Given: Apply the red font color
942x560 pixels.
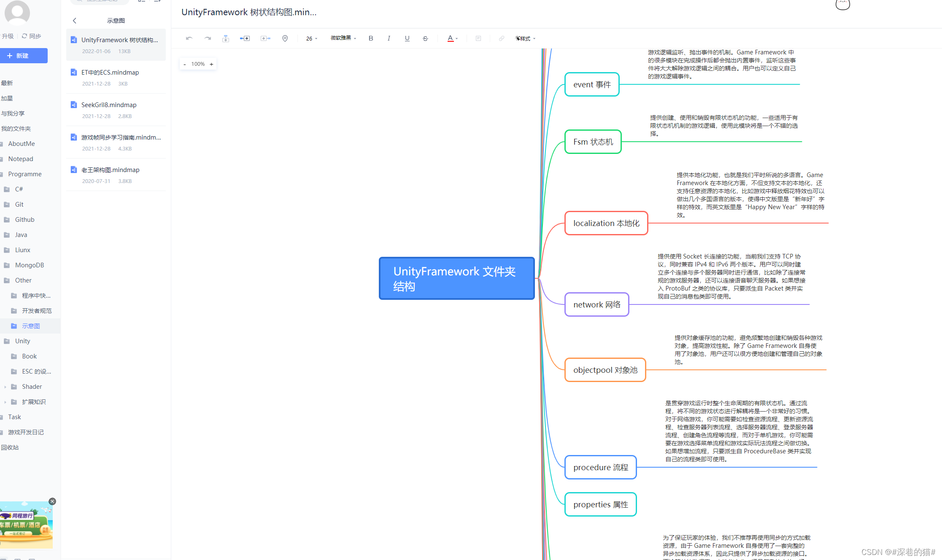Looking at the screenshot, I should pos(450,38).
